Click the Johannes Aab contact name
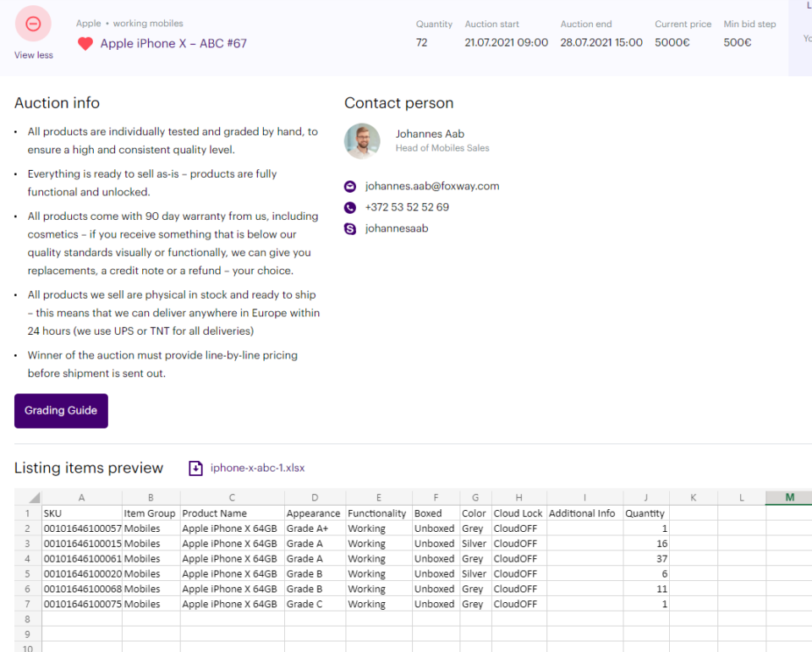The height and width of the screenshot is (652, 812). 430,134
